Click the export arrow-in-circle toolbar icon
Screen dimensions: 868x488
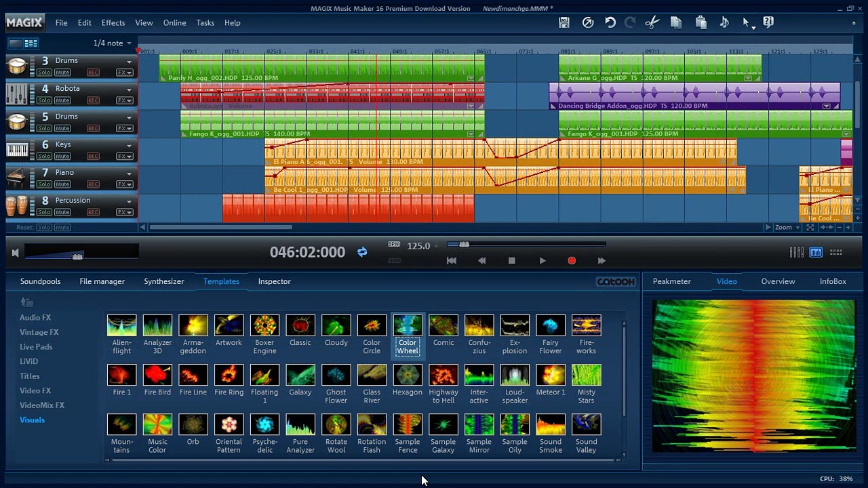(x=588, y=22)
